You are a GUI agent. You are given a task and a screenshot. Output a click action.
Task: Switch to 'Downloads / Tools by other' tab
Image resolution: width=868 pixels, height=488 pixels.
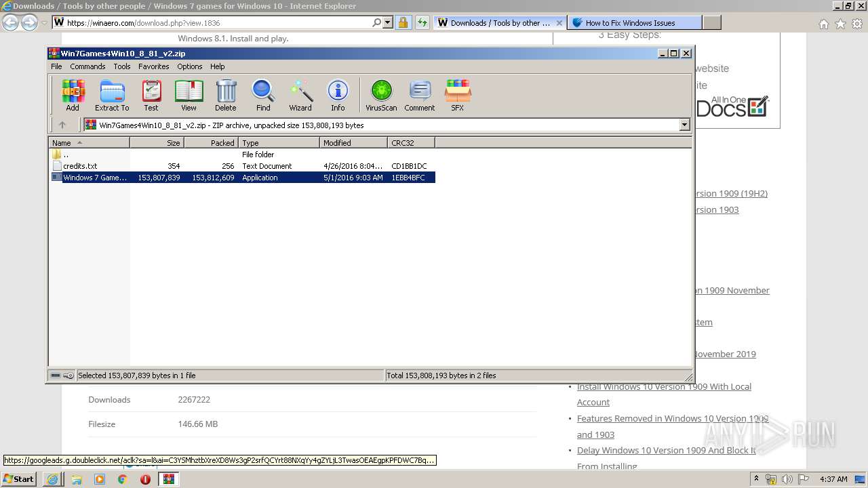click(500, 22)
